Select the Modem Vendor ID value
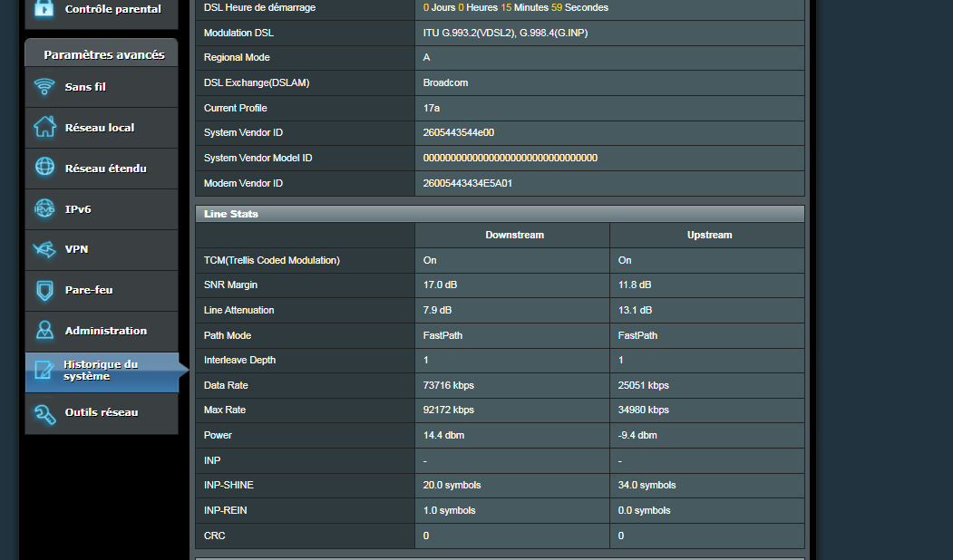This screenshot has height=560, width=953. pos(468,183)
